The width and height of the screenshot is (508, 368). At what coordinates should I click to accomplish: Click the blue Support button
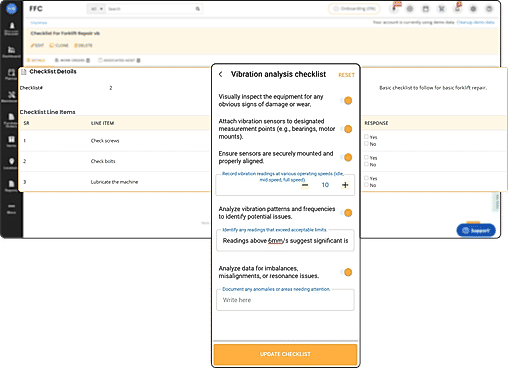476,230
